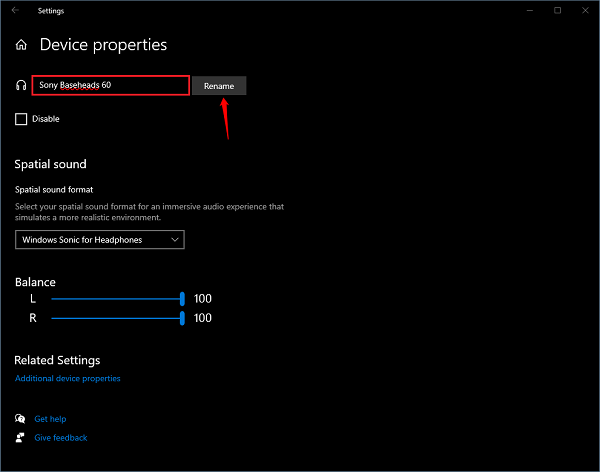Click the Sony Baseheads 60 name field
The image size is (600, 472).
point(110,86)
